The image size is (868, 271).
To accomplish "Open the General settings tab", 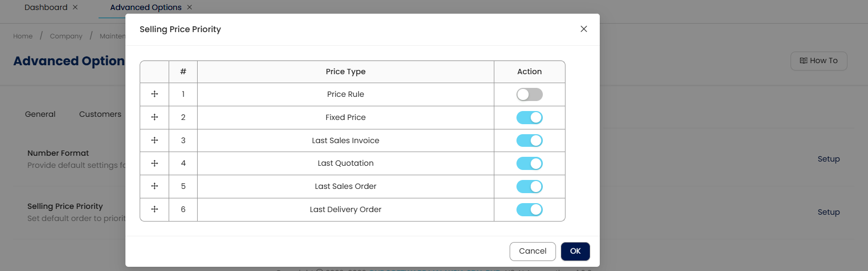I will click(40, 114).
